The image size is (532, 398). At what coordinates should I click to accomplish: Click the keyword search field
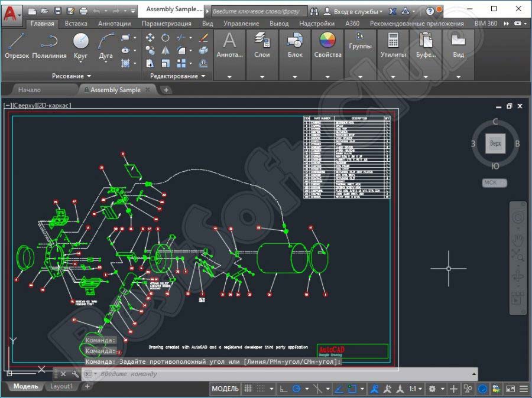coord(259,11)
